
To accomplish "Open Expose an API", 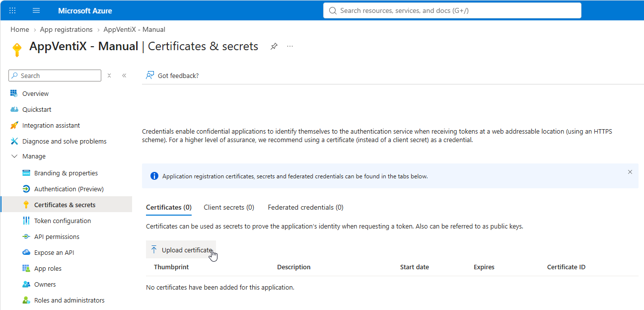I will tap(54, 252).
